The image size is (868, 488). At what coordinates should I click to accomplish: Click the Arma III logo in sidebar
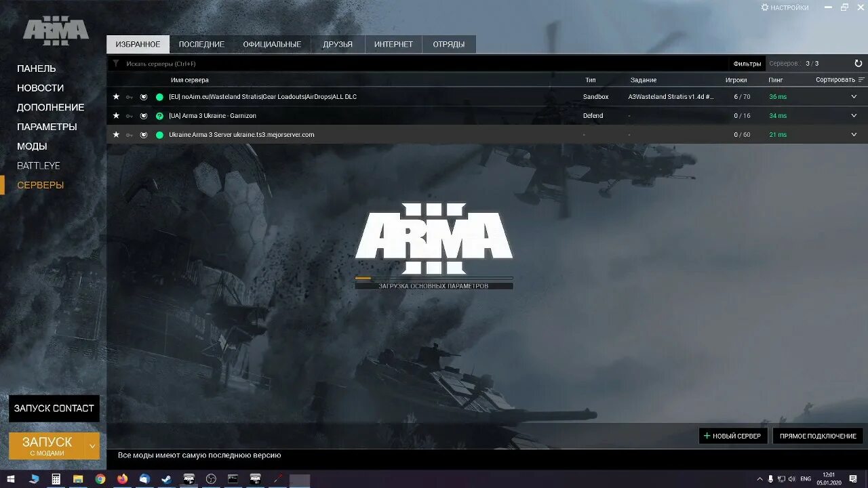point(56,32)
